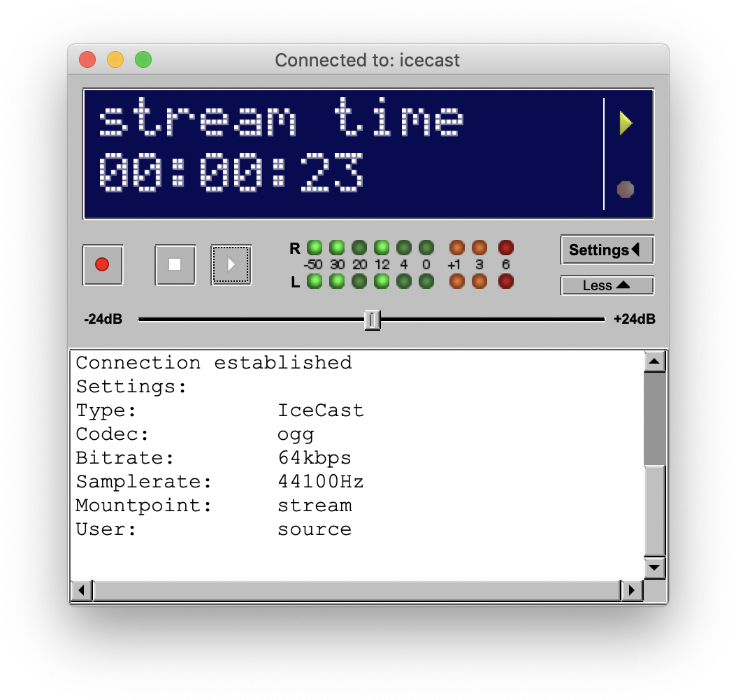Click the L channel +6 red LED
This screenshot has height=700, width=736.
[x=506, y=282]
